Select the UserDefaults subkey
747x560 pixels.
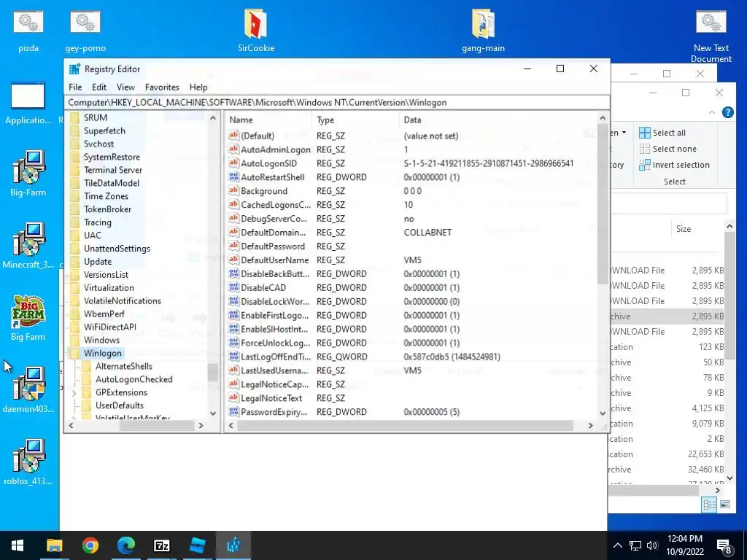pyautogui.click(x=119, y=405)
